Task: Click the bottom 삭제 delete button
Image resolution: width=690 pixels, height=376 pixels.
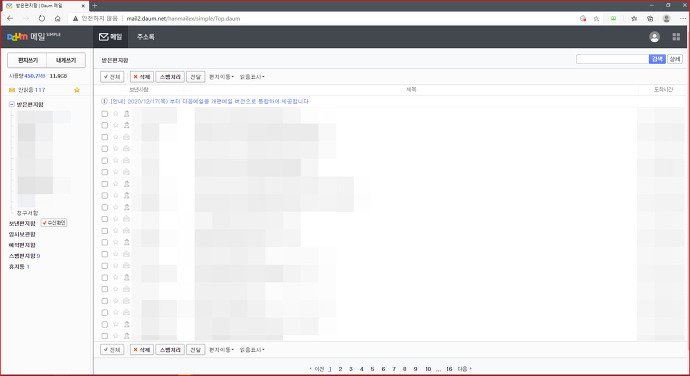Action: 142,350
